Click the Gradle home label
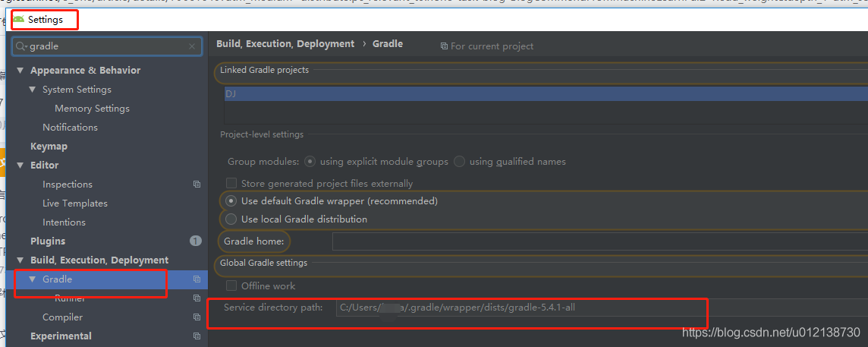The height and width of the screenshot is (347, 868). (254, 241)
